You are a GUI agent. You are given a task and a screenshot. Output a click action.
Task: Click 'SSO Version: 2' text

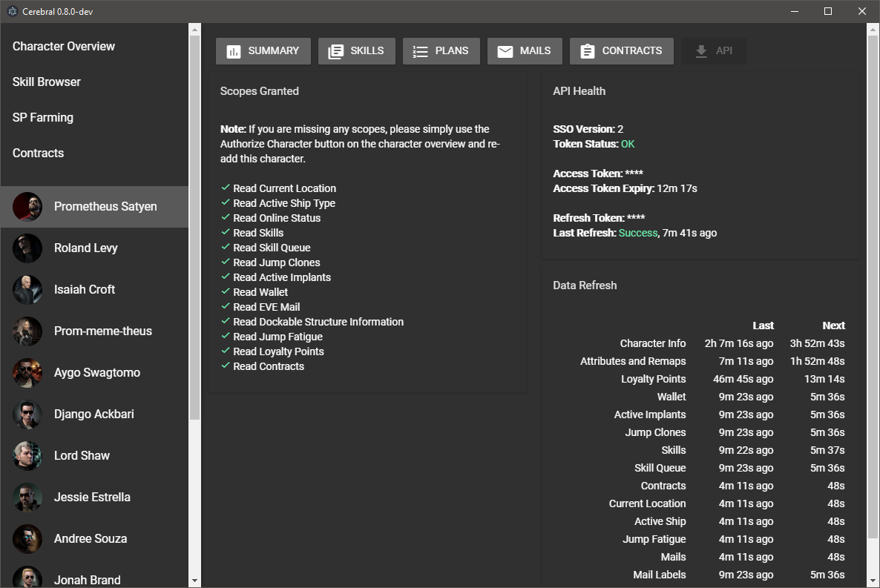[x=588, y=129]
